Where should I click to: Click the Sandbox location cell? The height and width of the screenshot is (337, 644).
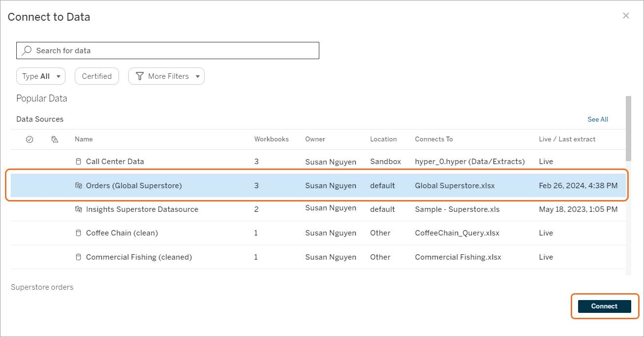tap(386, 162)
